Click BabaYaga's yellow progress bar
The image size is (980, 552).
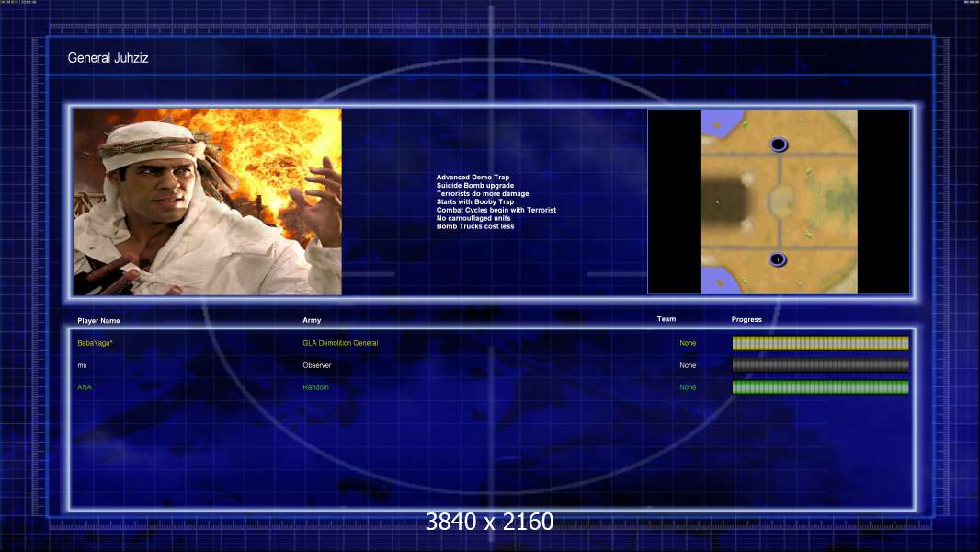pyautogui.click(x=821, y=342)
